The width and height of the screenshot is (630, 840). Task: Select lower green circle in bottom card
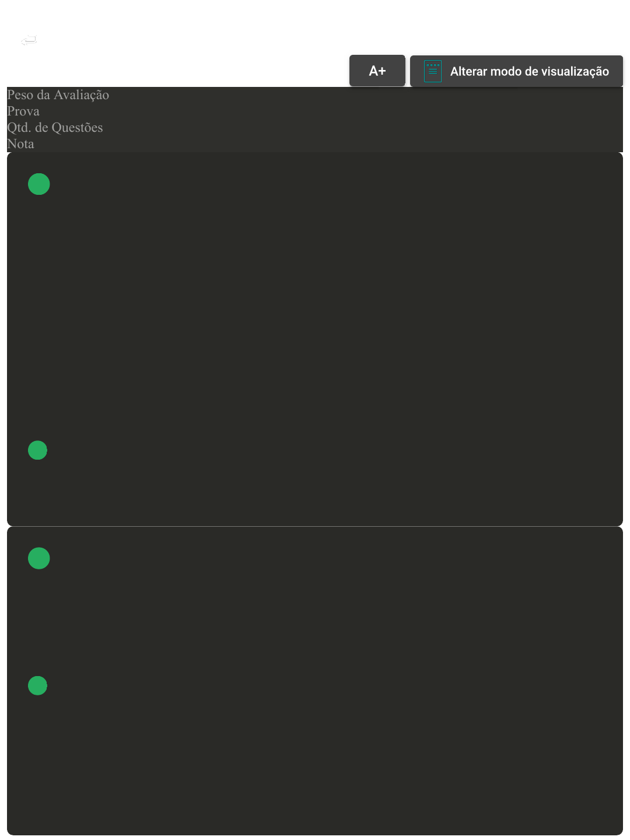37,685
